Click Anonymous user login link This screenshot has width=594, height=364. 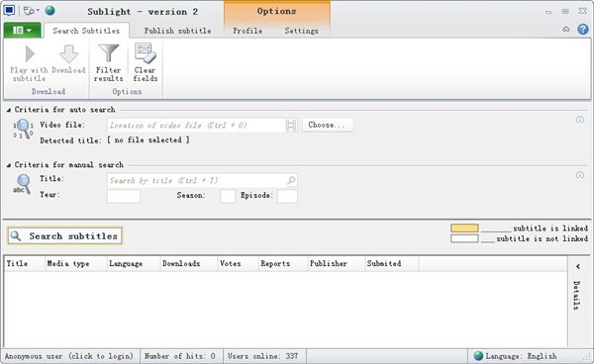click(x=69, y=356)
